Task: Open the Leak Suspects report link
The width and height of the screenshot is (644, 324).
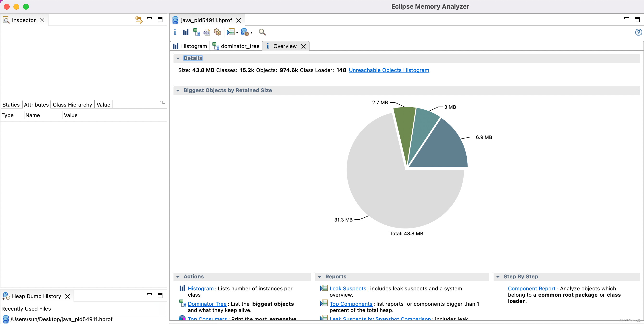Action: [347, 288]
